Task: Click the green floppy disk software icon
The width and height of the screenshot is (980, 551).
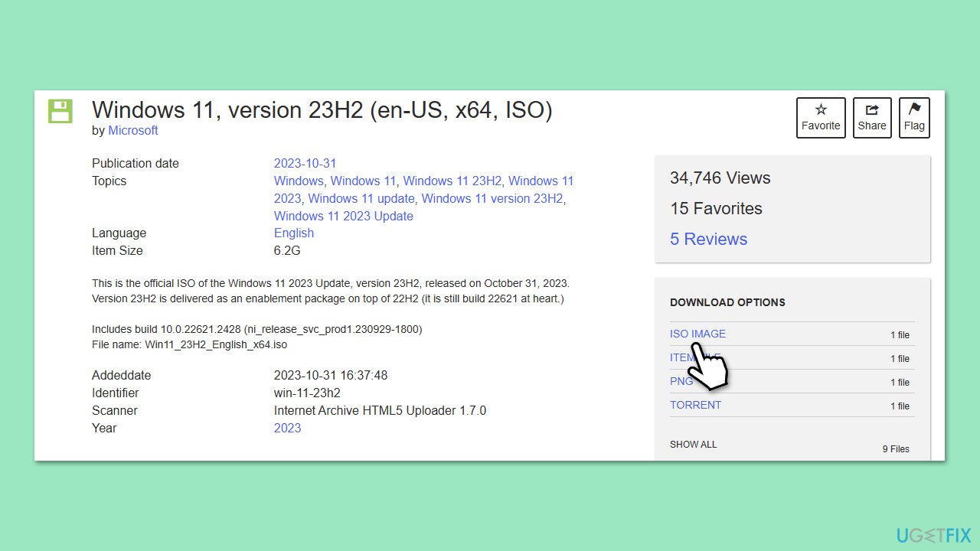Action: pyautogui.click(x=60, y=111)
